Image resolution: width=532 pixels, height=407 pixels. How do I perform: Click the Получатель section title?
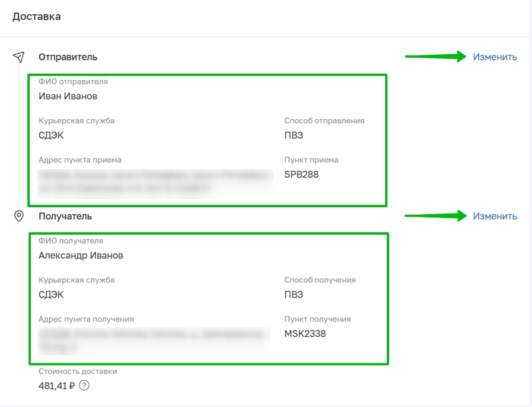tap(65, 216)
